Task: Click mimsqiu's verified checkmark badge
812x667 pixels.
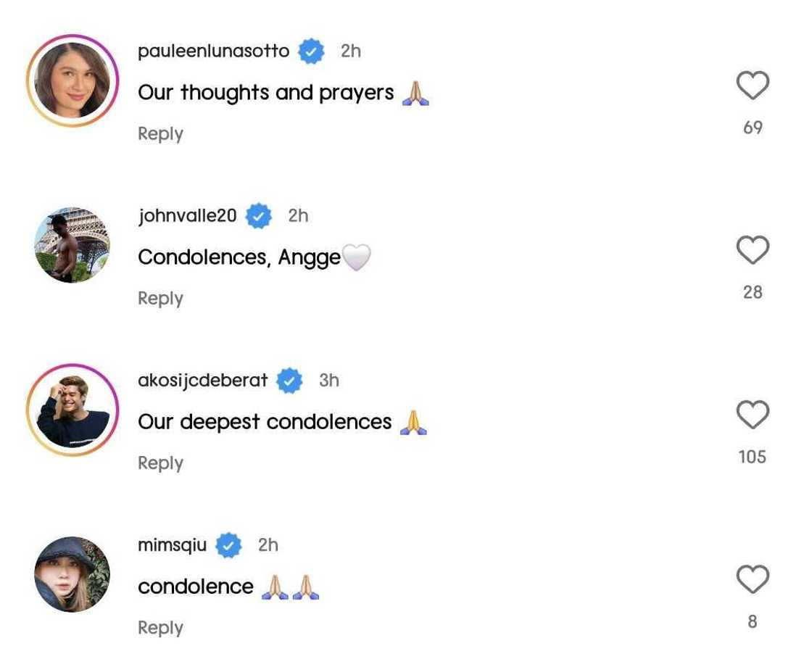Action: (229, 545)
